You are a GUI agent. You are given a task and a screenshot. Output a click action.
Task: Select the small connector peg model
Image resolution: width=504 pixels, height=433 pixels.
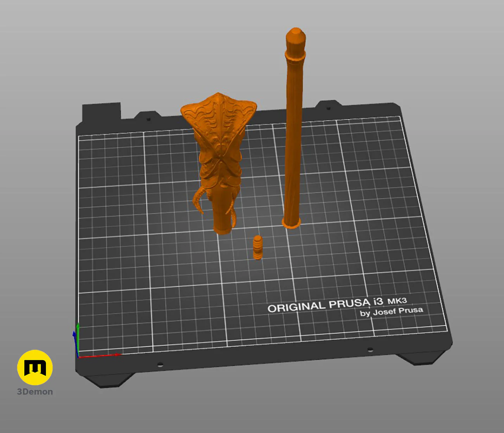[258, 247]
